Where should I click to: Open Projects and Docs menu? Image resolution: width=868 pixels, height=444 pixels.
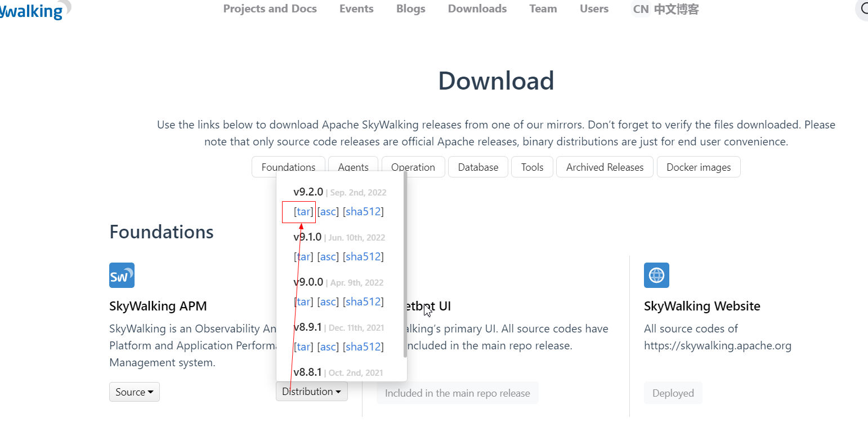(270, 8)
